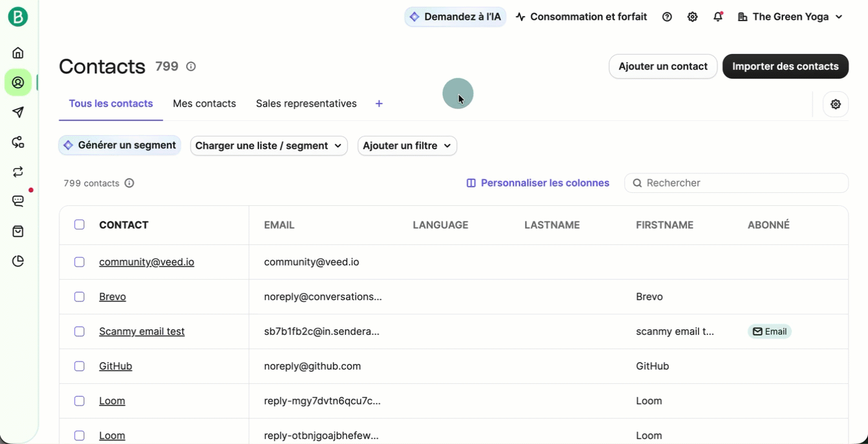Open the Commerce bag icon in sidebar

pos(18,231)
